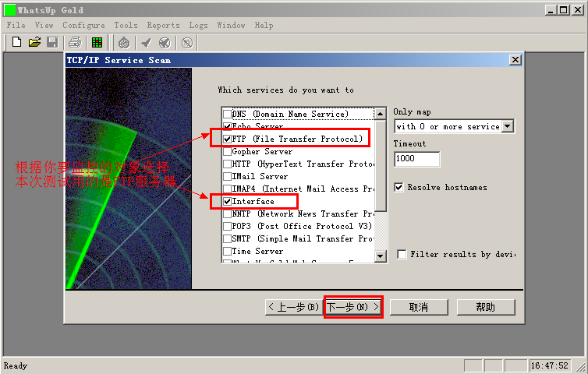Click the New map toolbar icon

pos(16,42)
